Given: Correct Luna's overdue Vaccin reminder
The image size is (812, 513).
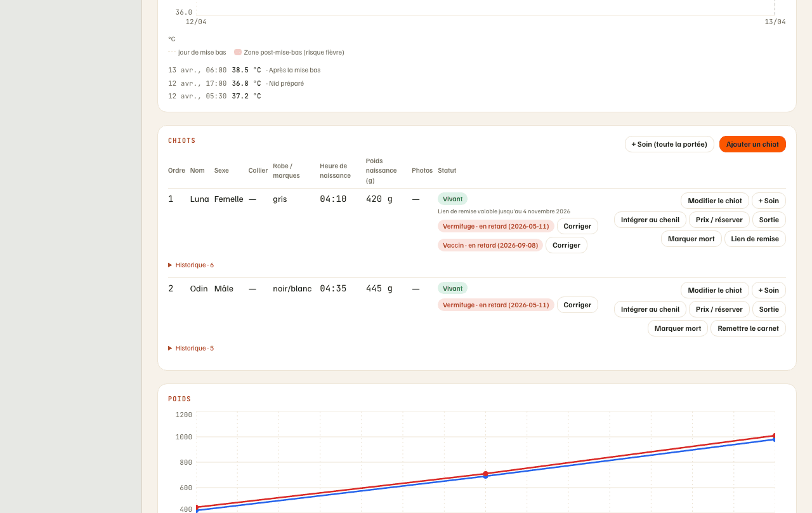Looking at the screenshot, I should 566,245.
